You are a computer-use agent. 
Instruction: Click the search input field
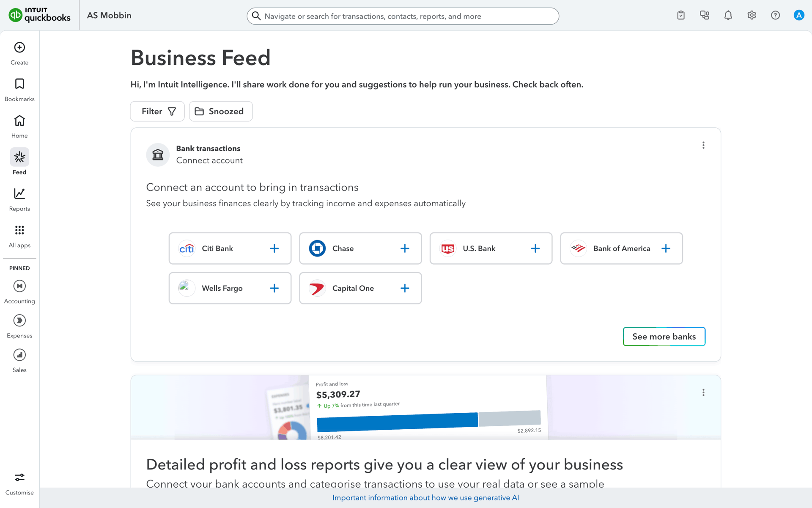tap(403, 16)
